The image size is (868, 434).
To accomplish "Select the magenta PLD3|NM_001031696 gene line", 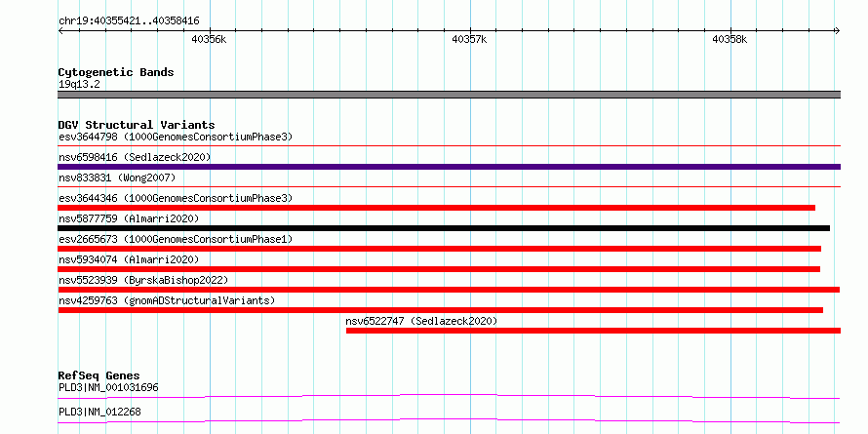I will (x=449, y=396).
